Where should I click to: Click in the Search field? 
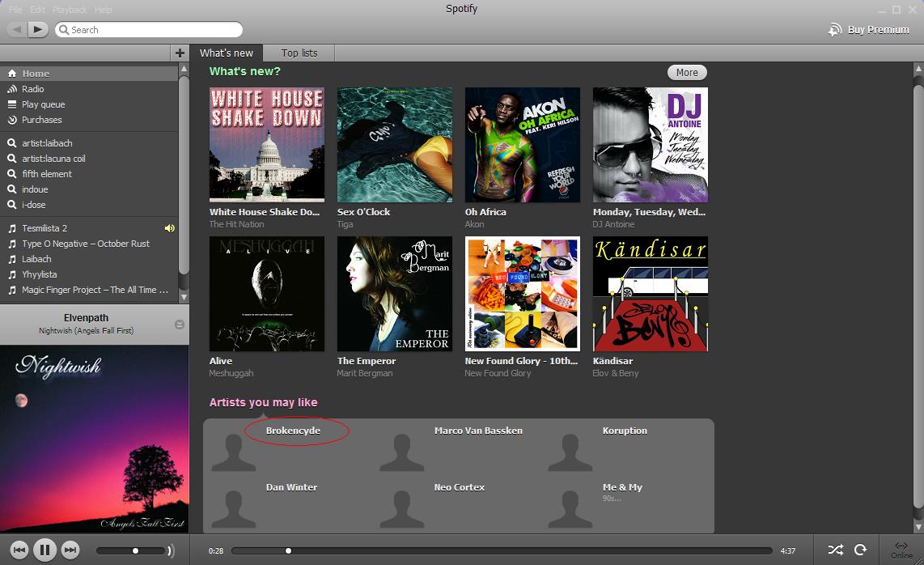point(154,30)
